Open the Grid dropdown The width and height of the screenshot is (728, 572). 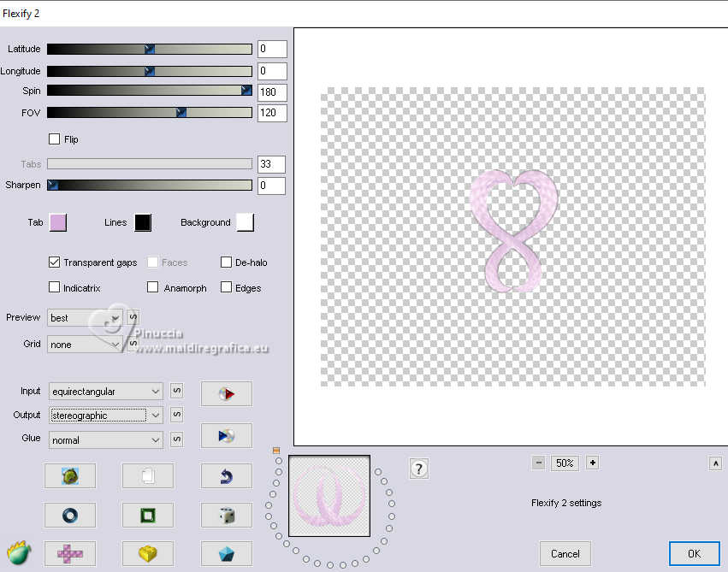pos(85,345)
